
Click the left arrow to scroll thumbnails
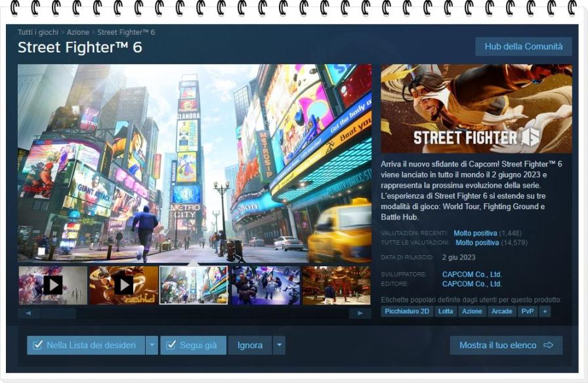click(28, 314)
